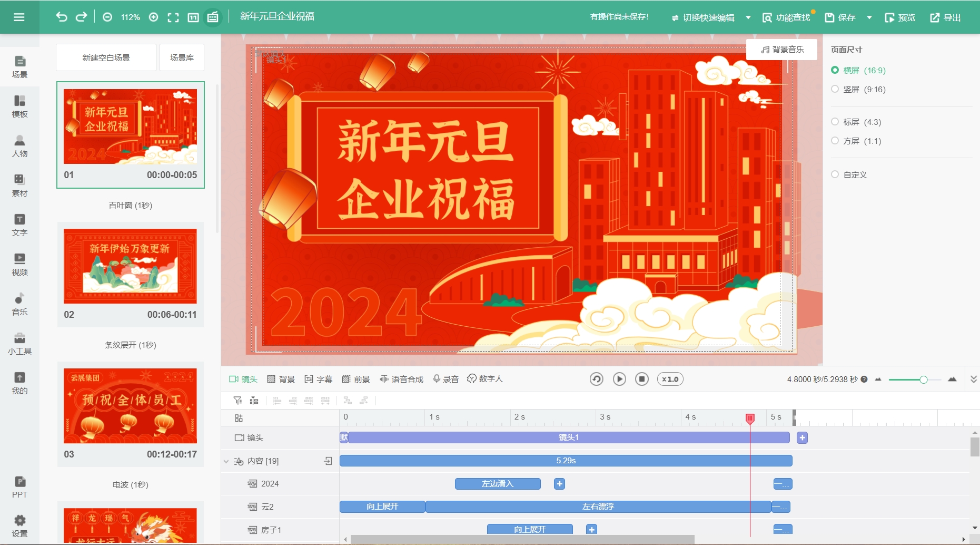Open the 视频 video panel
Viewport: 980px width, 545px height.
(19, 265)
